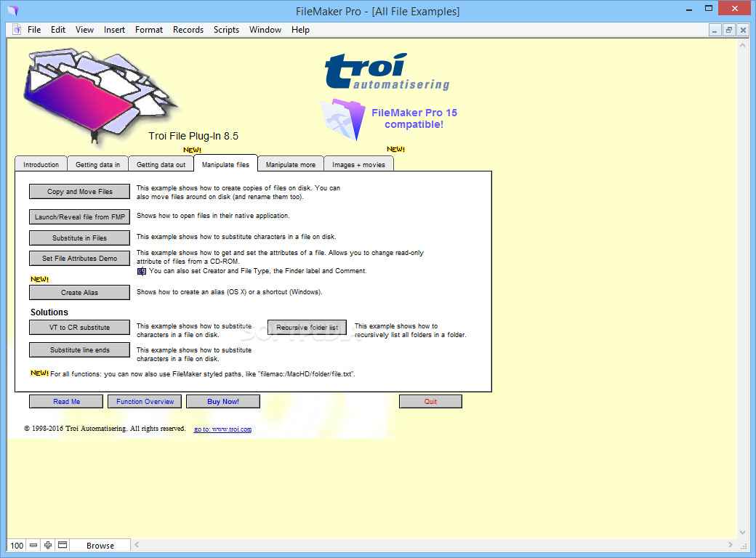Screen dimensions: 756x558
Task: Click the Copy and Move Files button
Action: pyautogui.click(x=79, y=191)
